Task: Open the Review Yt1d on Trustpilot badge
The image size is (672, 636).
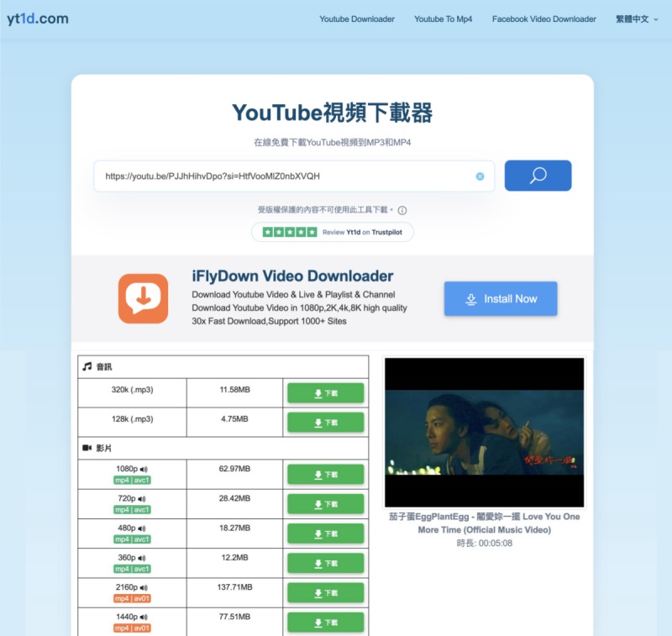Action: pos(332,232)
